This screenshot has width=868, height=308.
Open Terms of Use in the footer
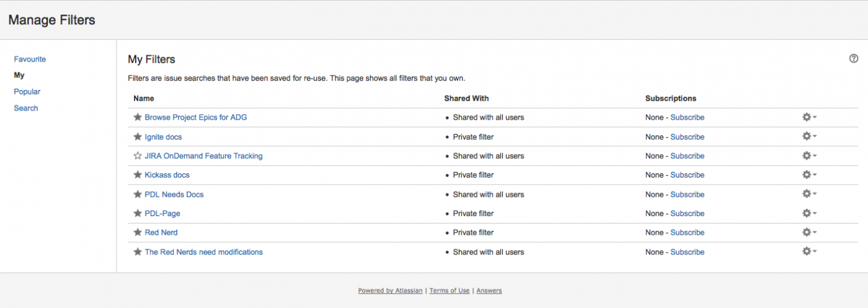[x=449, y=291]
